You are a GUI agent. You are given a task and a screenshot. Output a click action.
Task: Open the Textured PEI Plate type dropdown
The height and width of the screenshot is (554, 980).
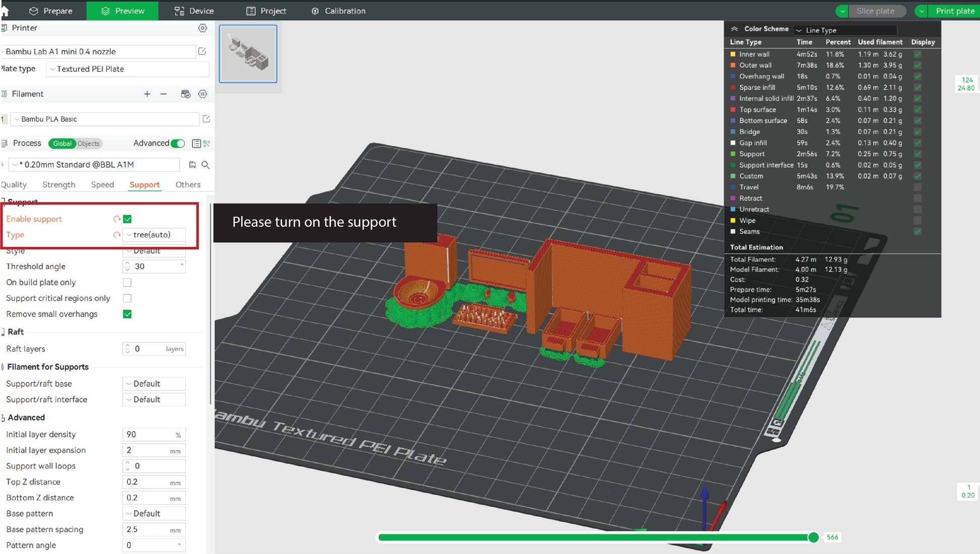127,69
